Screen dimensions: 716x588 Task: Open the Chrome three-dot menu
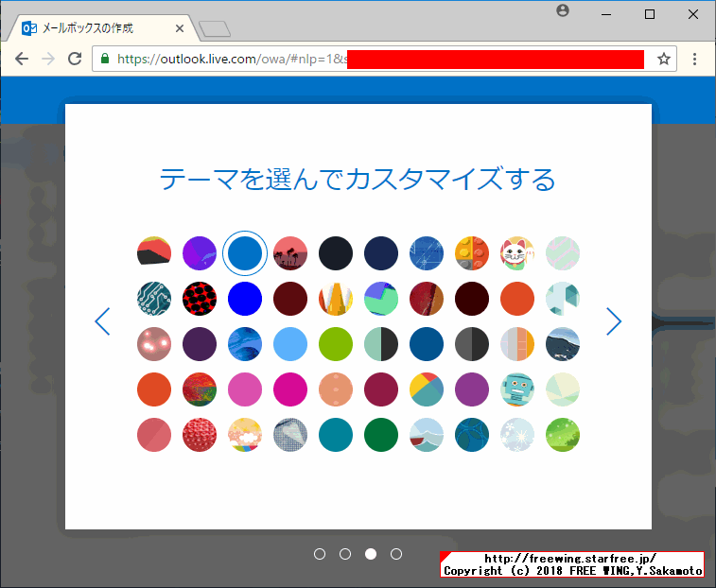(694, 59)
